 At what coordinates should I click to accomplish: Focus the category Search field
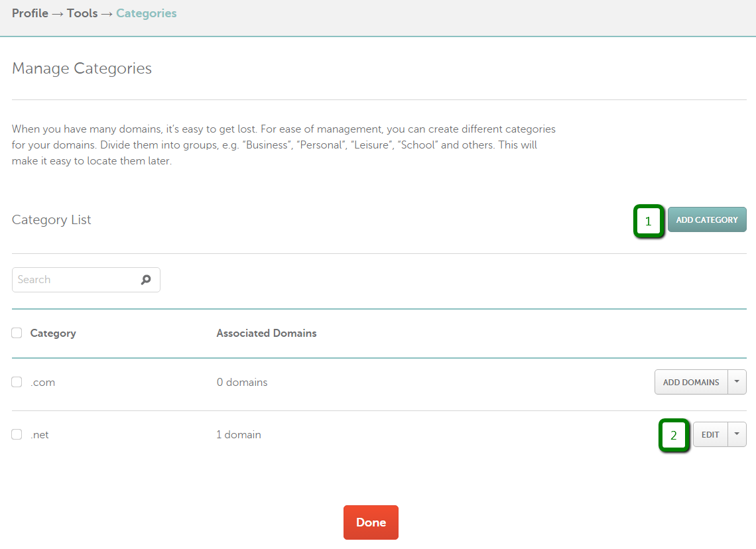[x=86, y=280]
